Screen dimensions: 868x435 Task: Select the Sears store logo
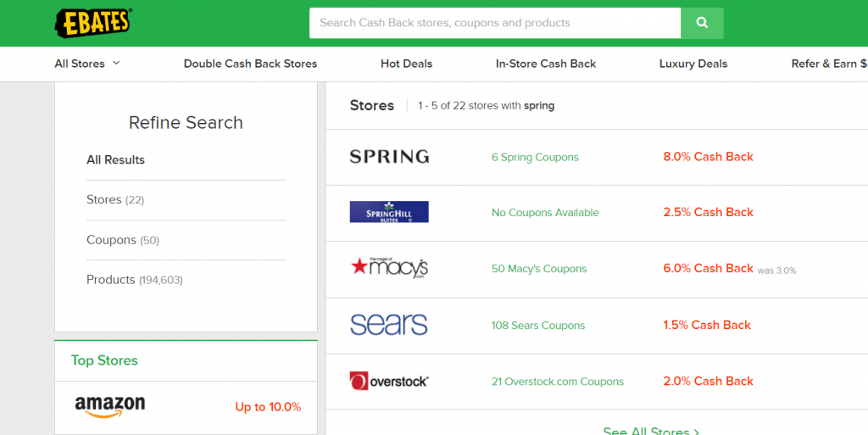389,325
